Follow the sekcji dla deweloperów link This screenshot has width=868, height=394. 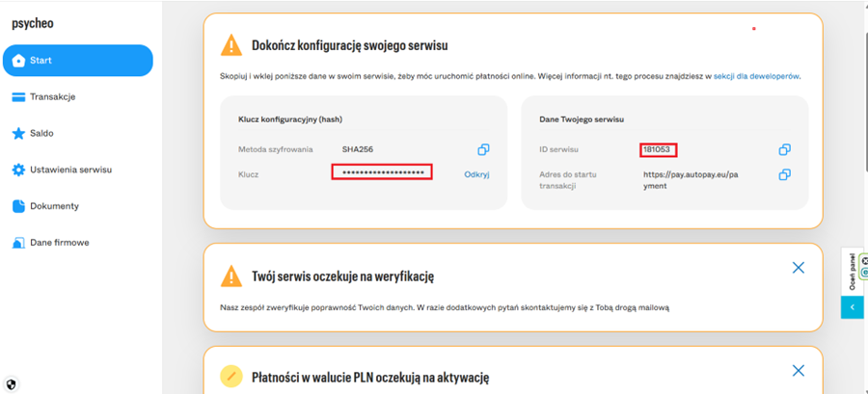(756, 76)
